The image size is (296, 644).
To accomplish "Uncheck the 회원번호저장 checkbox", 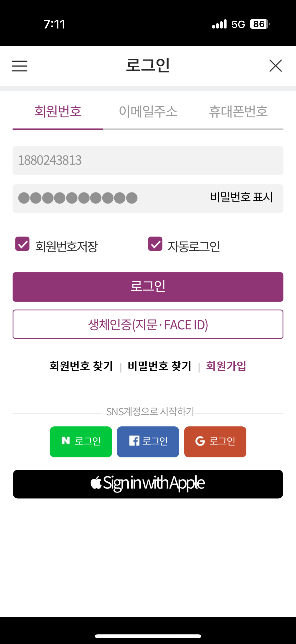I will pos(23,244).
